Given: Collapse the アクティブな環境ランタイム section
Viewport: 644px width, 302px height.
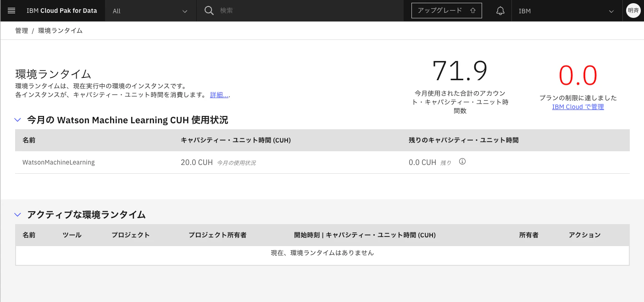Looking at the screenshot, I should (18, 214).
